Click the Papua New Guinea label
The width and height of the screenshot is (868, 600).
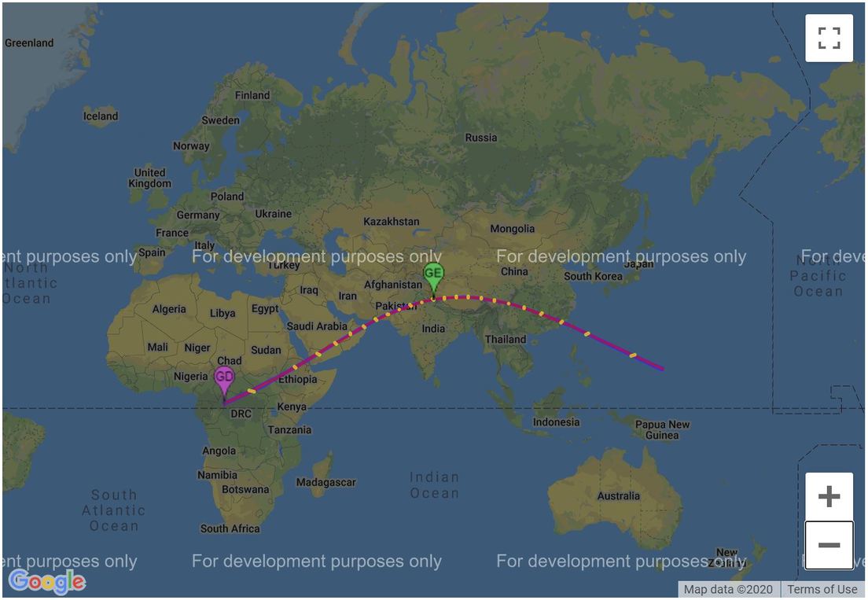pos(662,430)
